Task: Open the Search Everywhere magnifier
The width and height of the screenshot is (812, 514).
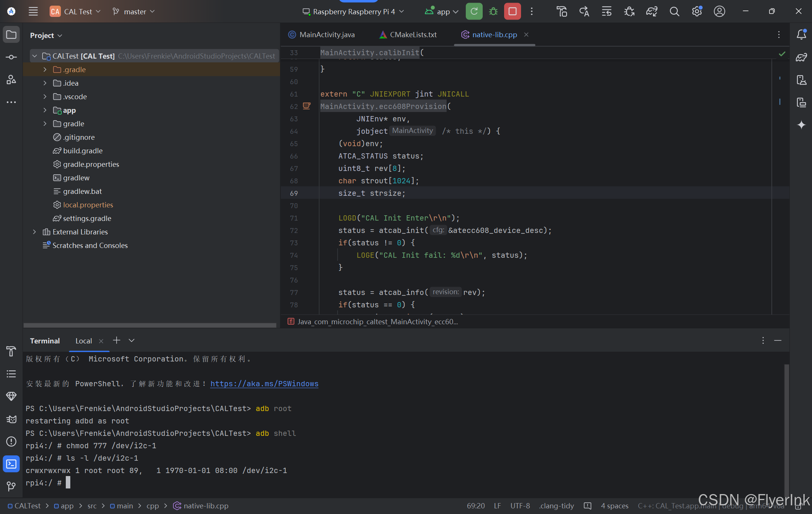Action: (674, 11)
